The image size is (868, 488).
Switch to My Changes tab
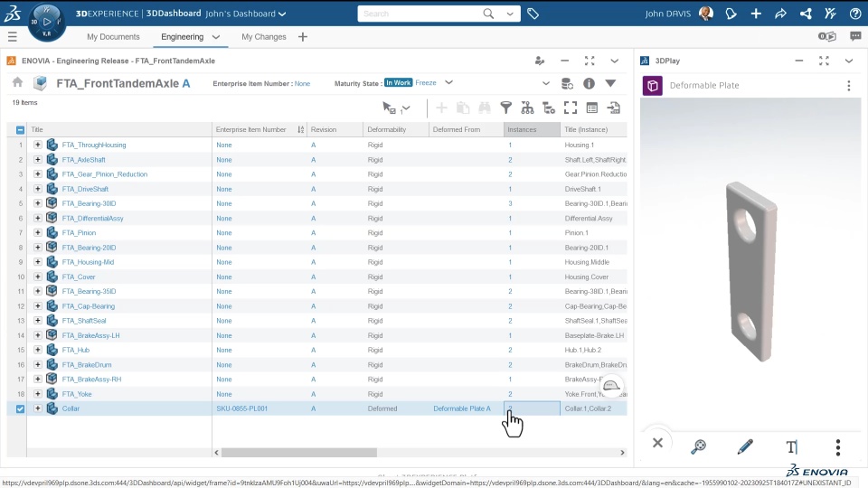tap(263, 36)
